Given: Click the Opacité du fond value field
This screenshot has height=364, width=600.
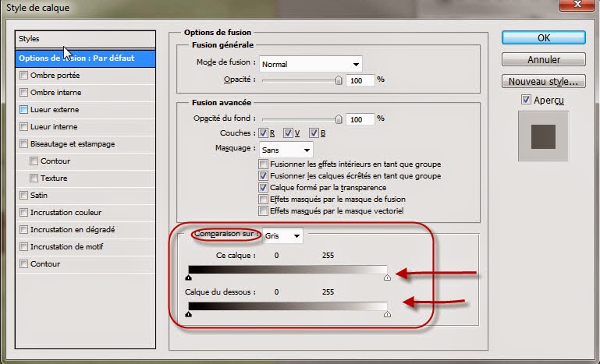Looking at the screenshot, I should [360, 119].
